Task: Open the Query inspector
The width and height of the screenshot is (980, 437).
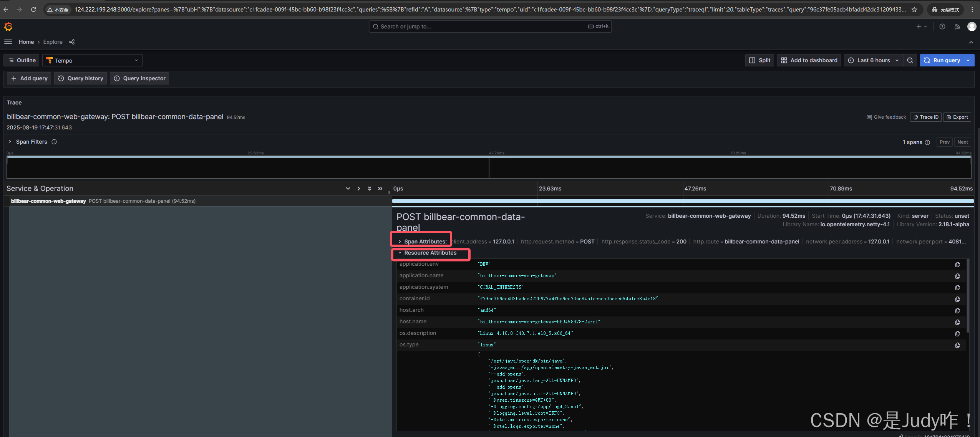Action: click(139, 78)
